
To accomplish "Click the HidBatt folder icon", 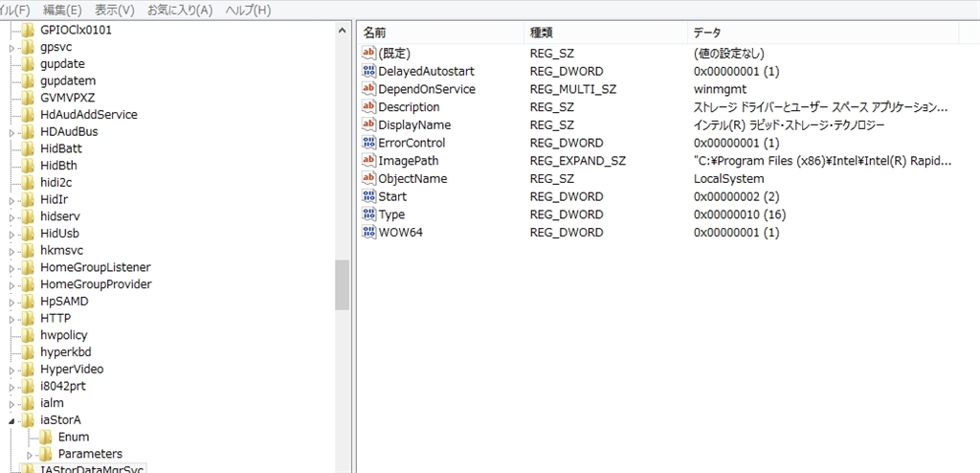I will [28, 148].
